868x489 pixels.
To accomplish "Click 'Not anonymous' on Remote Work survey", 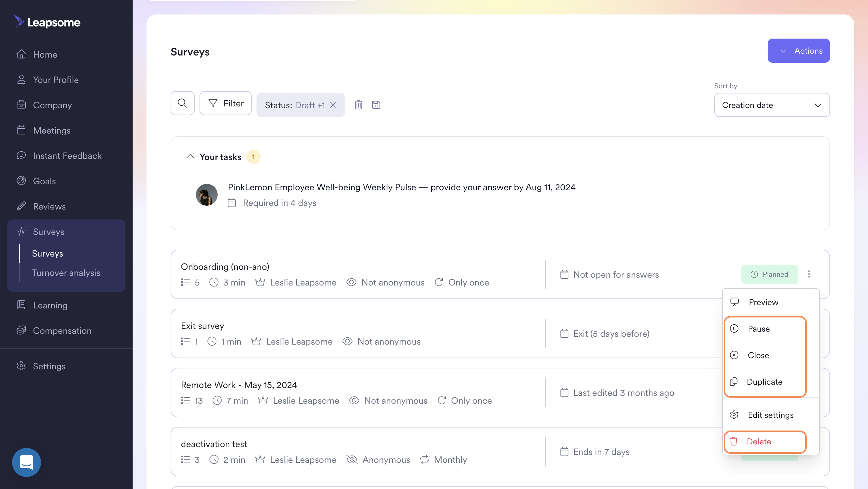I will pos(396,400).
